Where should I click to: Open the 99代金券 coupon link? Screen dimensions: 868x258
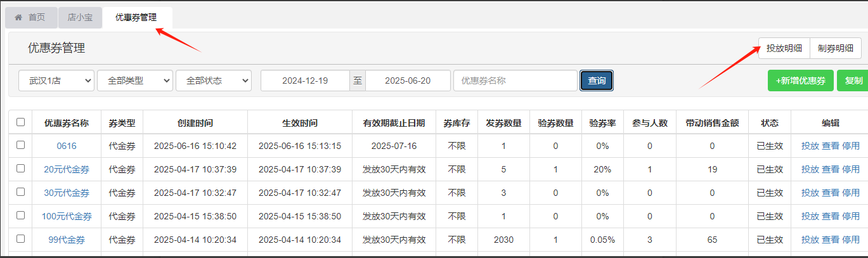67,240
